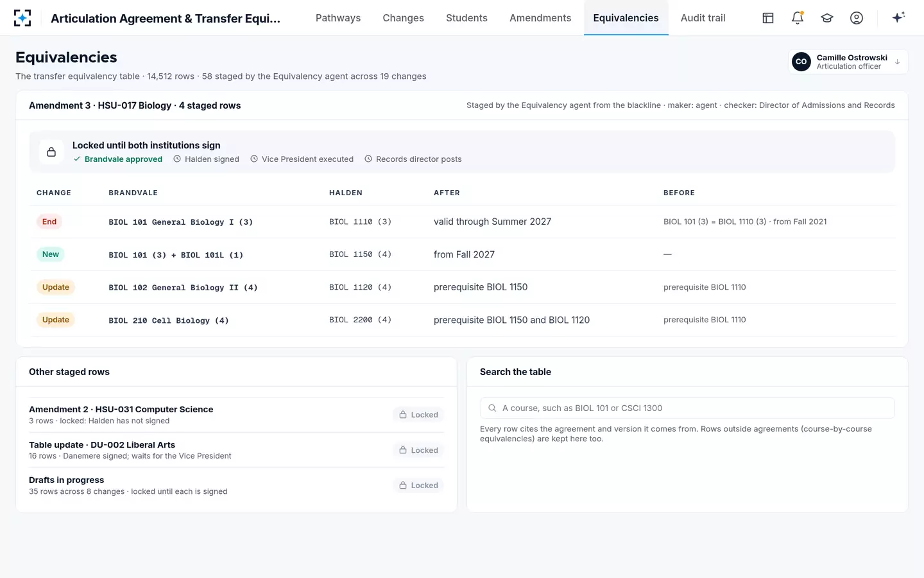Click the Update badge for BIOL 102
Screen dimensions: 924x578
tap(56, 287)
